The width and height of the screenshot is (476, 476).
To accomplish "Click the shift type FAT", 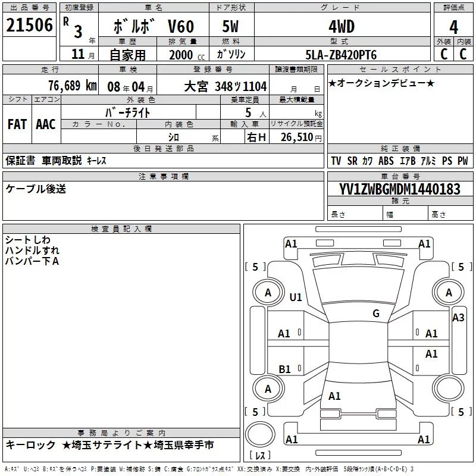I will (x=17, y=124).
